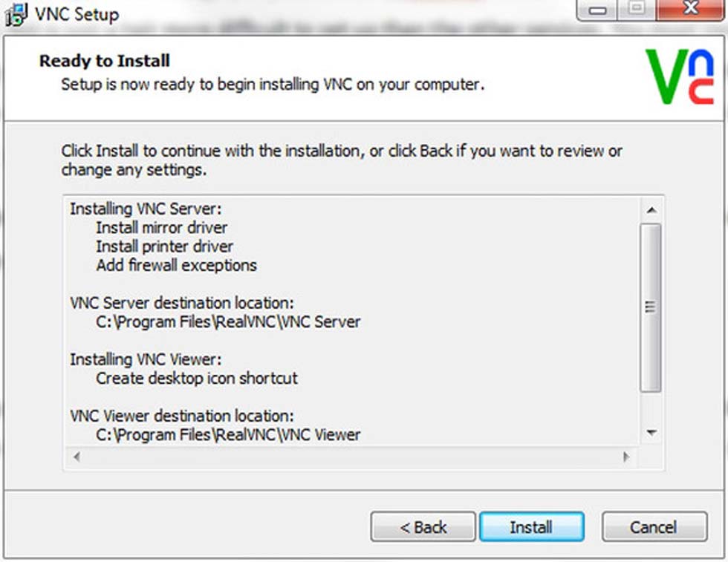
Task: Click the horizontal scrollbar track in summary box
Action: [x=351, y=457]
